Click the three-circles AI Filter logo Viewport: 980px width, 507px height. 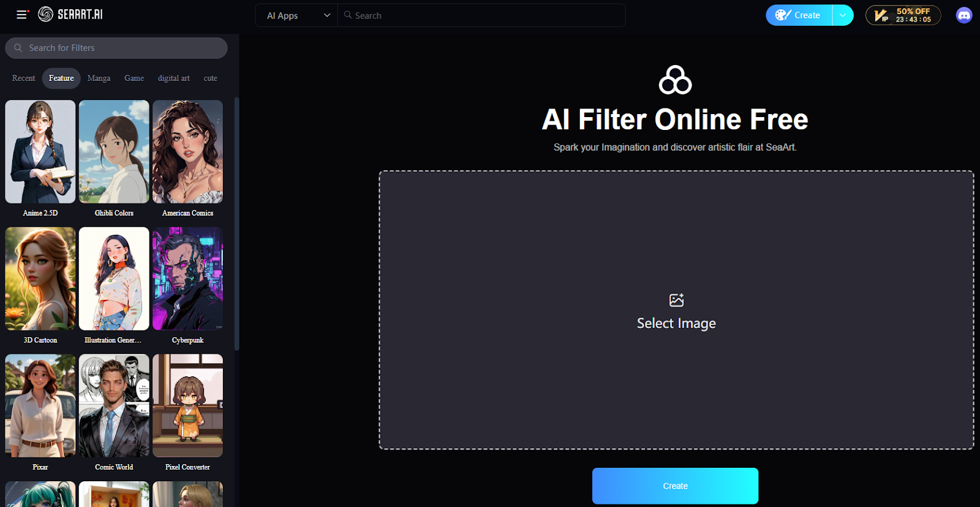point(675,80)
